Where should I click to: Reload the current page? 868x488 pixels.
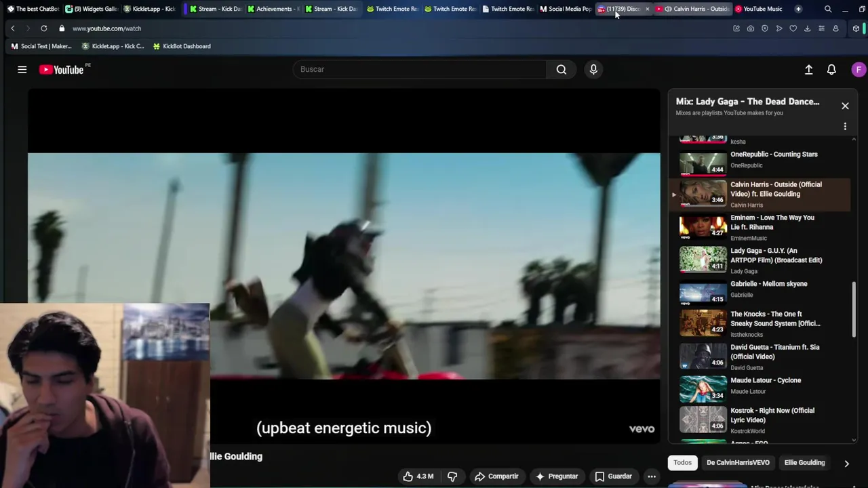click(44, 28)
